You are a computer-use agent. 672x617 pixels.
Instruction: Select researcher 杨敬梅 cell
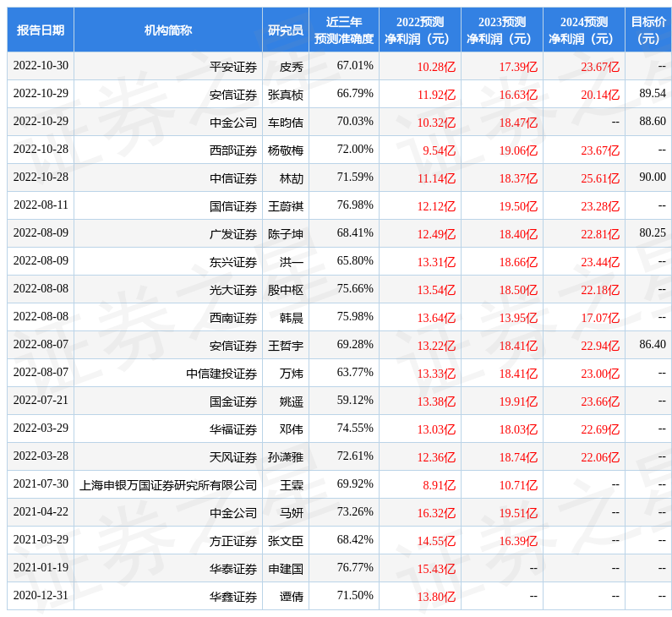[286, 150]
